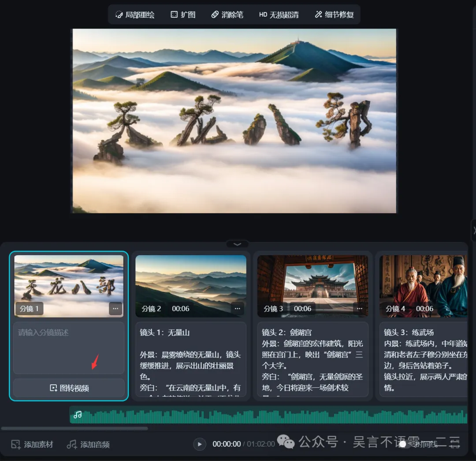Click the 分镜 1 label badge

(29, 309)
